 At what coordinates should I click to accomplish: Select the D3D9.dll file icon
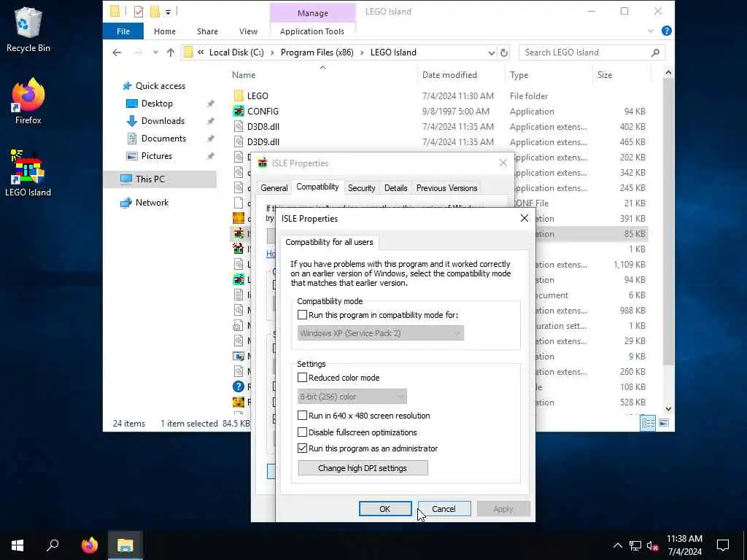click(239, 142)
